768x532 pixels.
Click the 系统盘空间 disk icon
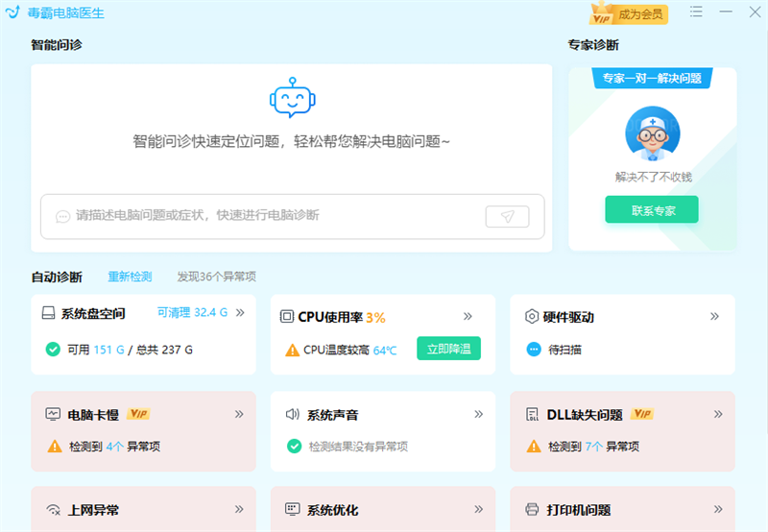48,314
